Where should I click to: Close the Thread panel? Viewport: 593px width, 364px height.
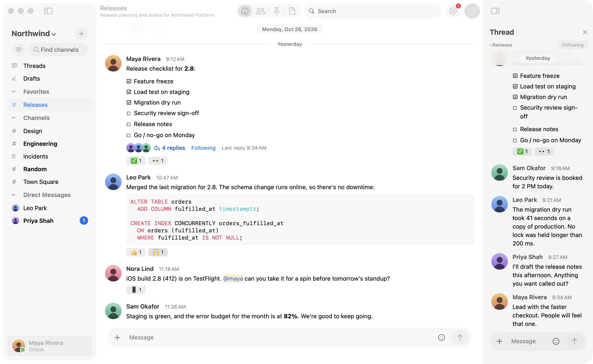tap(585, 32)
